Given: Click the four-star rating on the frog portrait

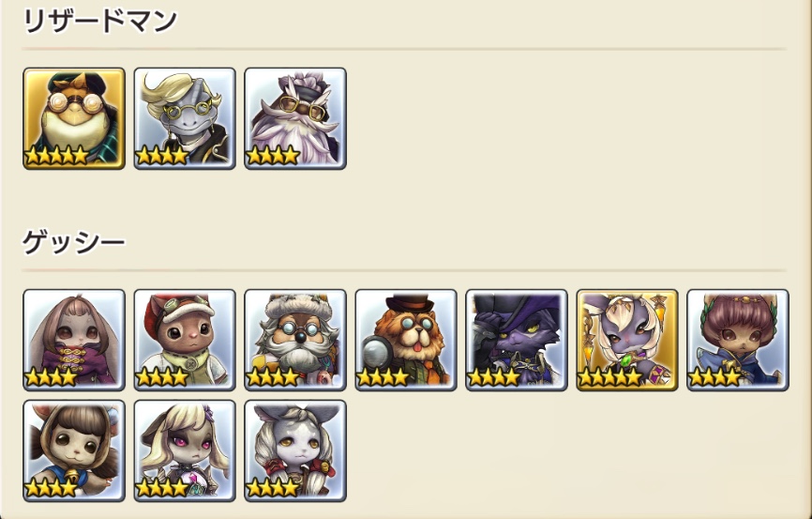Looking at the screenshot, I should pos(56,155).
